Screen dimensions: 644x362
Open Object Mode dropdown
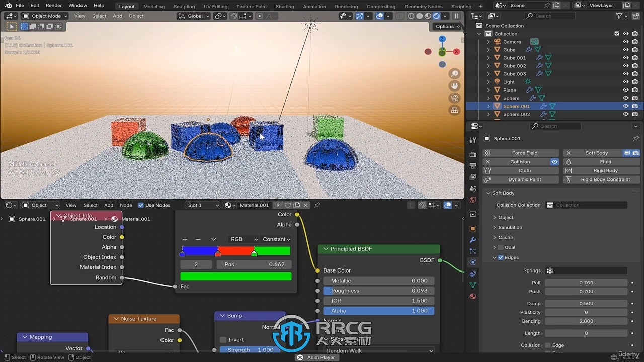[x=45, y=16]
